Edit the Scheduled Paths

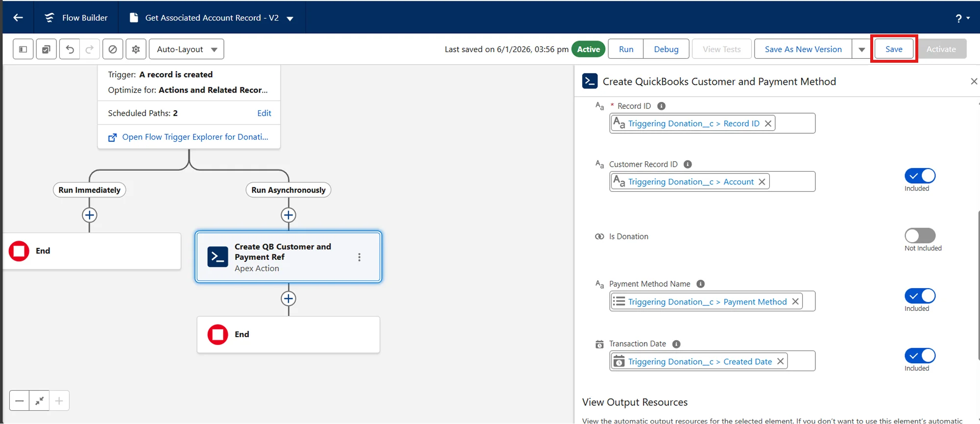point(264,113)
